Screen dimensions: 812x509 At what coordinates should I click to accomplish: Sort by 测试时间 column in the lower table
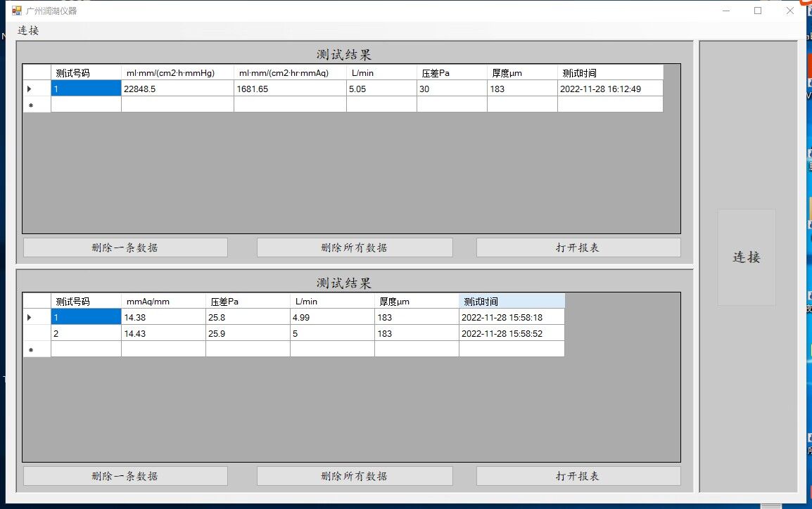coord(511,302)
